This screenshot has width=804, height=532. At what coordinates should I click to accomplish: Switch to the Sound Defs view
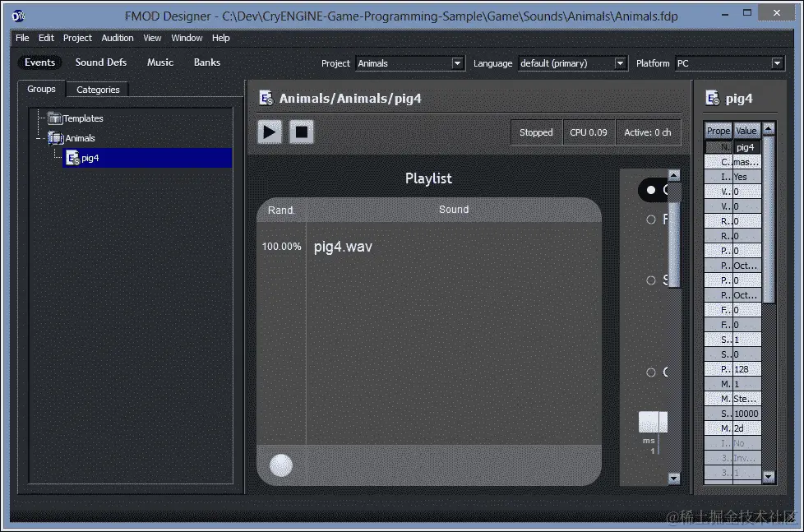[x=101, y=62]
